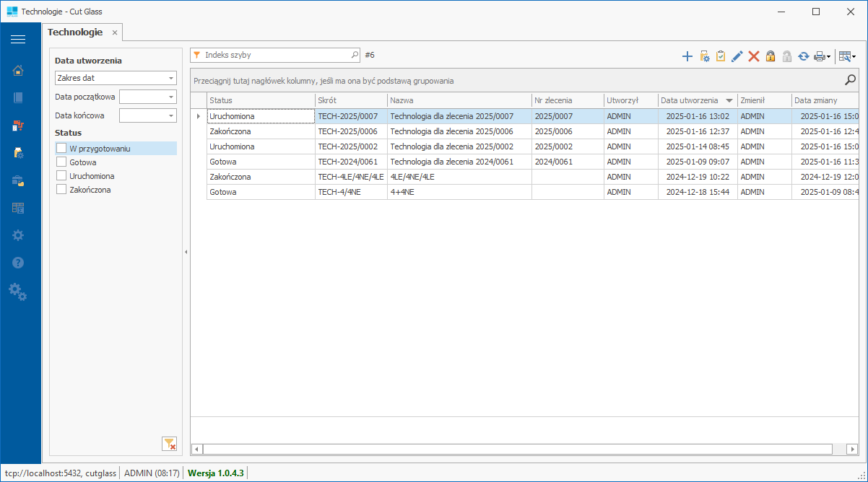Click the pencil edit icon in toolbar

[x=737, y=56]
